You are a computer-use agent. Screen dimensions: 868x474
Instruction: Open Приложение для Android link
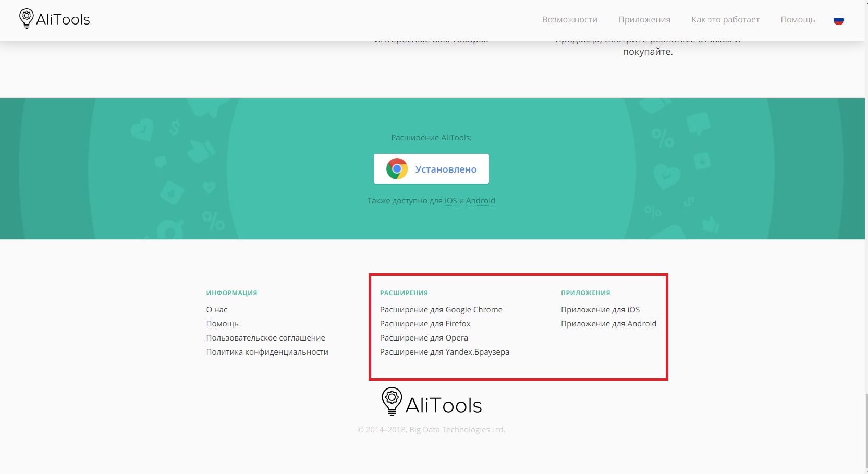[608, 324]
